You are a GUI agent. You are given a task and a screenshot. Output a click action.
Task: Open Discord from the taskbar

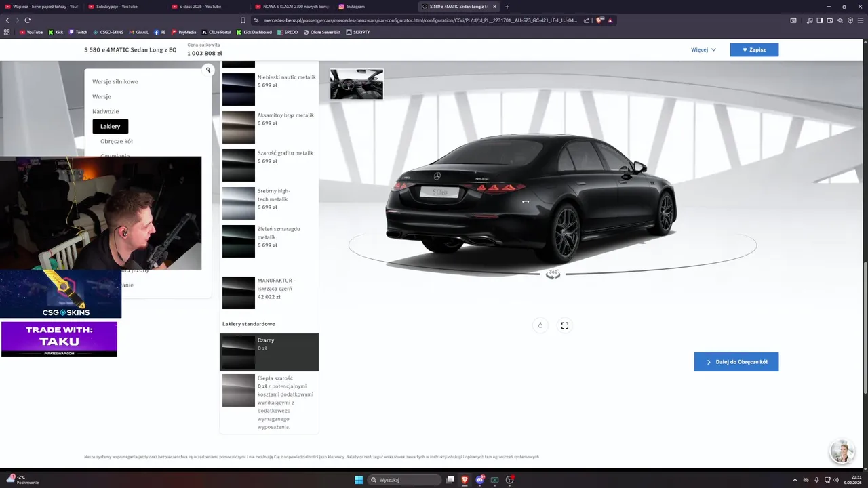click(479, 480)
